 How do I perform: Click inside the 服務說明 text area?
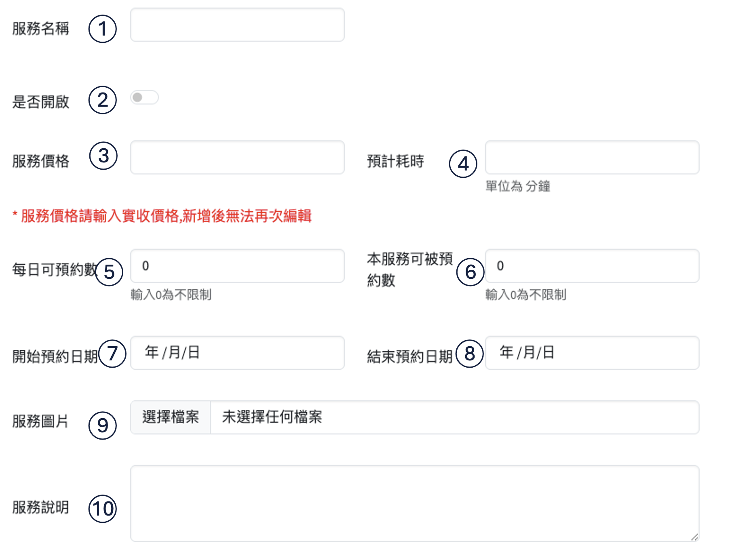[x=415, y=503]
